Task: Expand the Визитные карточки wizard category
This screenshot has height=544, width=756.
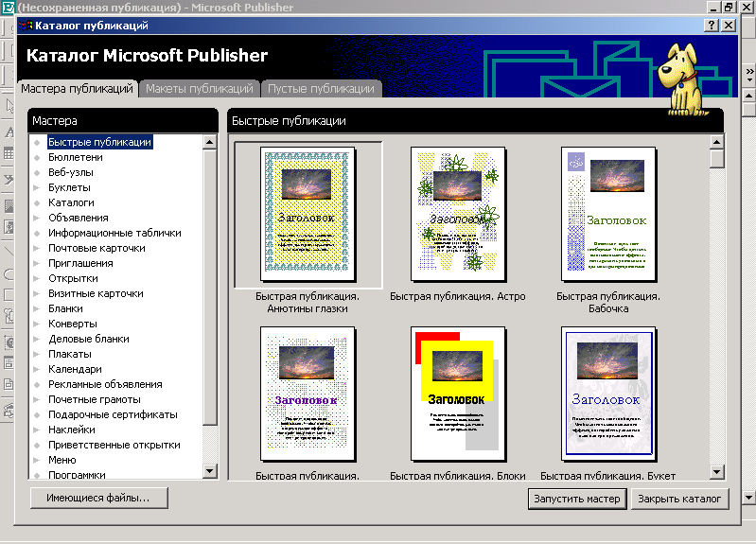Action: click(95, 293)
